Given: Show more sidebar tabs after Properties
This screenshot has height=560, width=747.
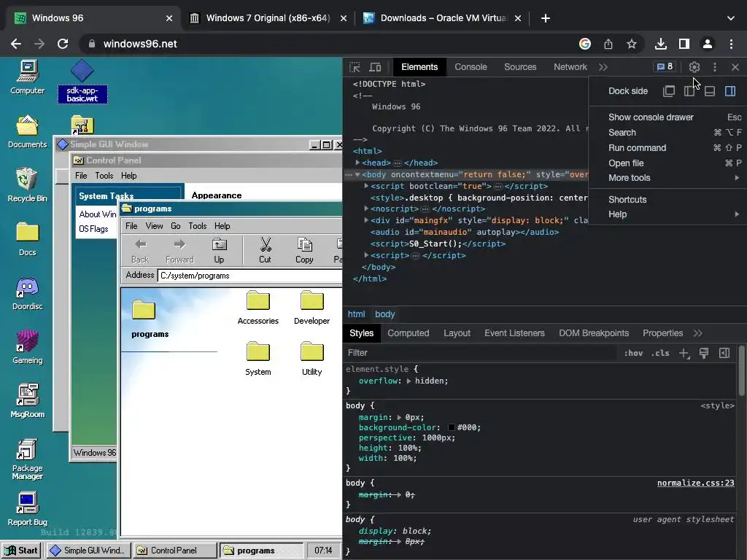Looking at the screenshot, I should pos(698,333).
